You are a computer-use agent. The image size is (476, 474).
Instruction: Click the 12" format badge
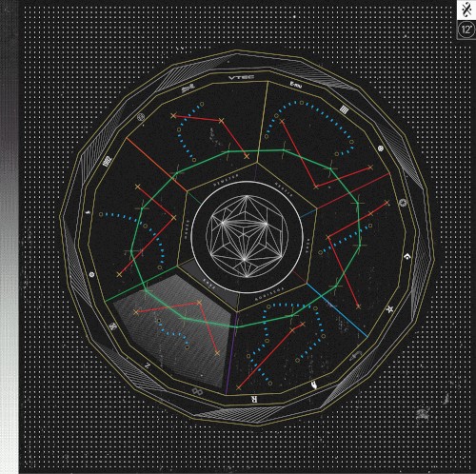click(x=466, y=30)
